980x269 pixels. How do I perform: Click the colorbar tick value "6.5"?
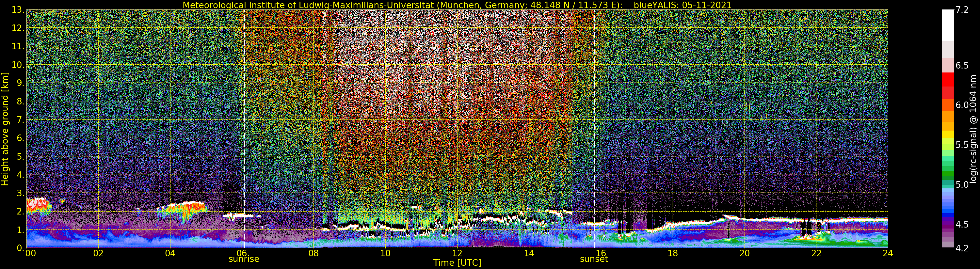962,65
